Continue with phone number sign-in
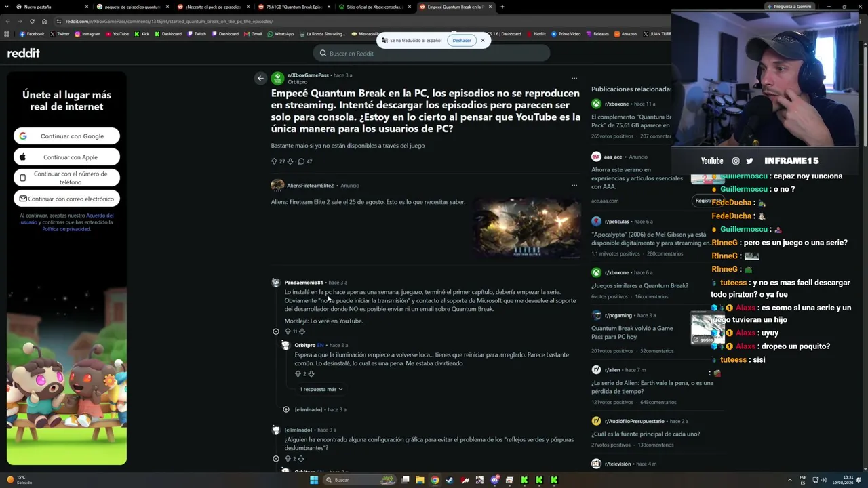 click(66, 178)
